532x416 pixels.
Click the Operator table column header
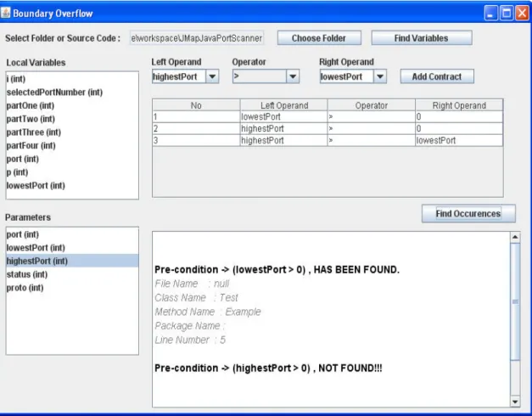tap(372, 105)
